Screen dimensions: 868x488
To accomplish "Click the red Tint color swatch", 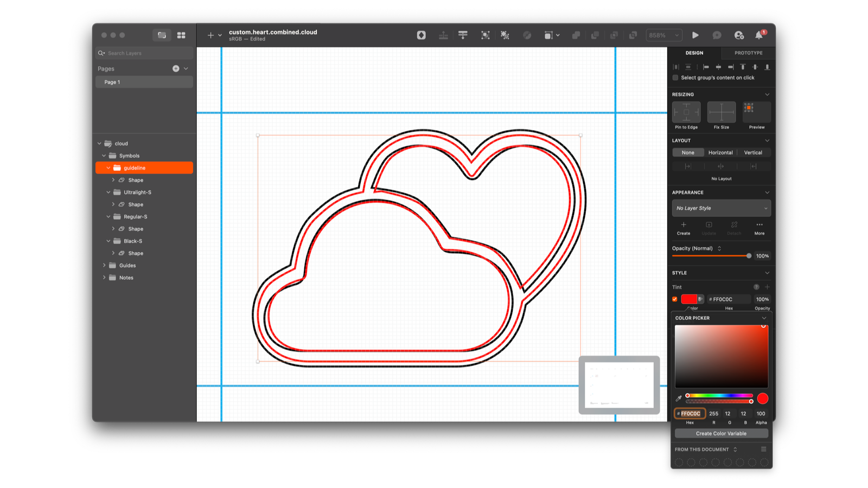I will tap(691, 299).
